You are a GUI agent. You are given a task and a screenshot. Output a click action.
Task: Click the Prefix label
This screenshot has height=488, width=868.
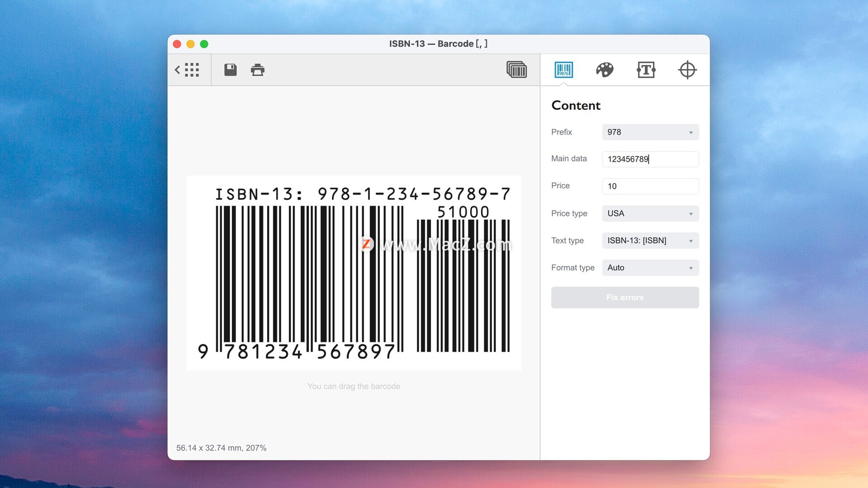coord(561,132)
